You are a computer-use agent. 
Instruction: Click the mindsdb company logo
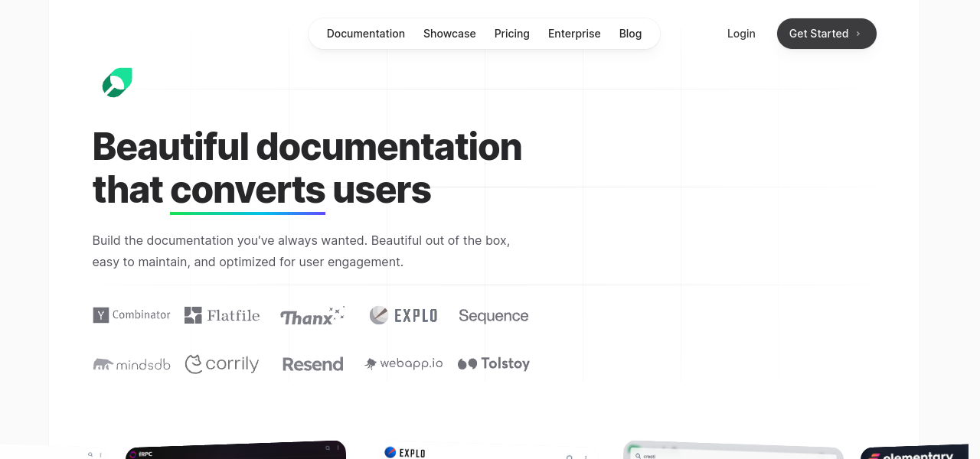132,364
